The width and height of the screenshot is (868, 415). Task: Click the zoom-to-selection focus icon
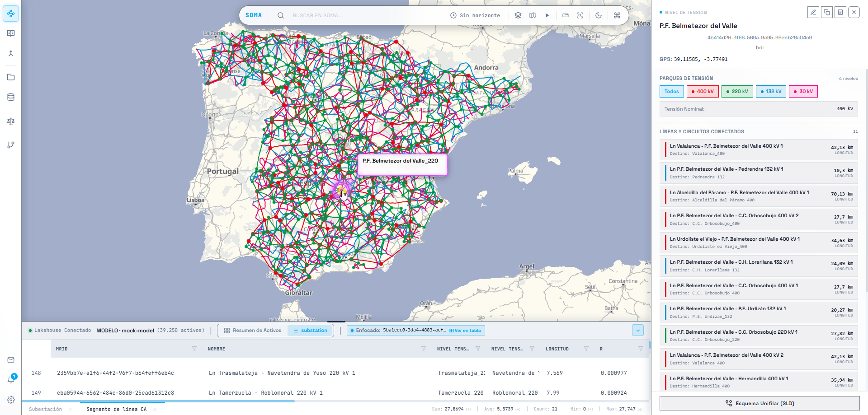580,15
